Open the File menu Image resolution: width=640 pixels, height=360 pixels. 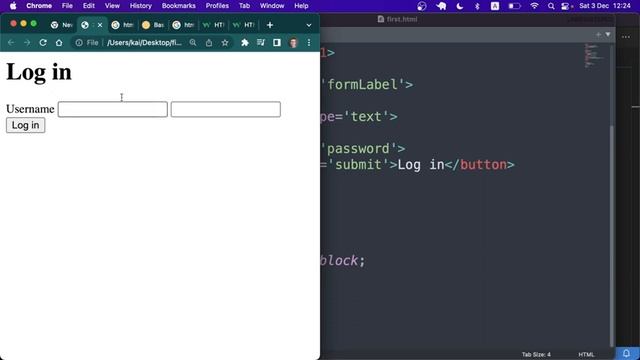click(x=67, y=6)
